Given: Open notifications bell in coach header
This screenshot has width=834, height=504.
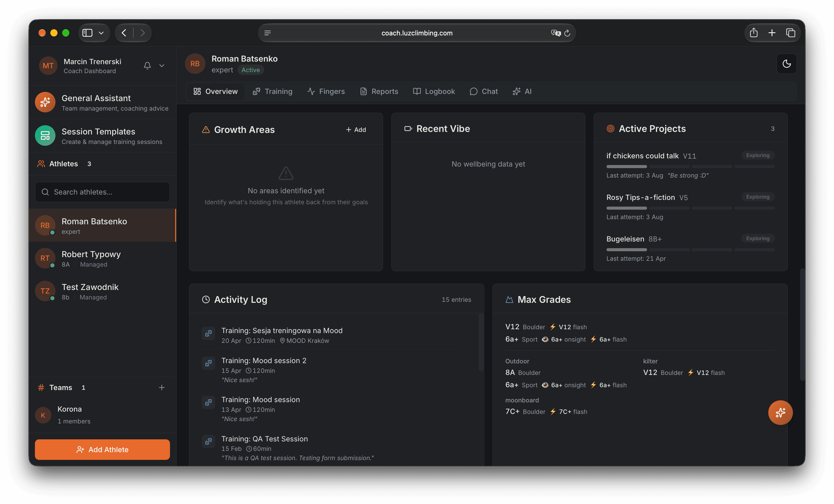Looking at the screenshot, I should coord(147,66).
